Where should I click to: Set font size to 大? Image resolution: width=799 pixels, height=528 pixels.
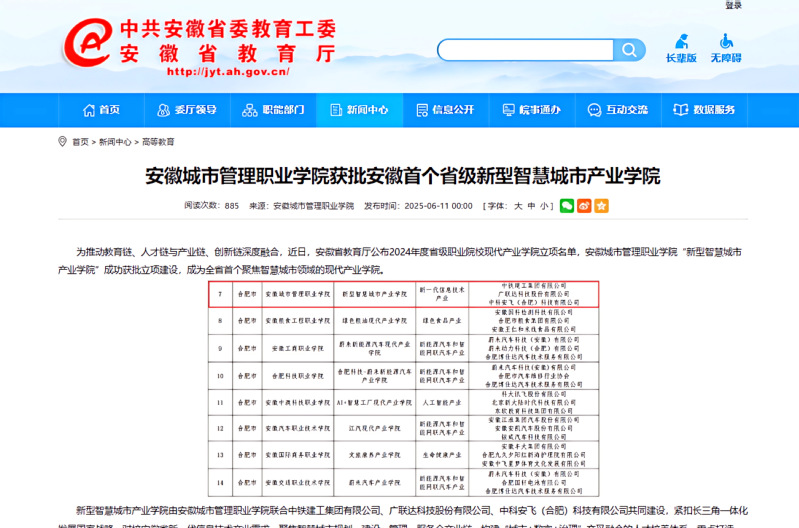tap(518, 206)
